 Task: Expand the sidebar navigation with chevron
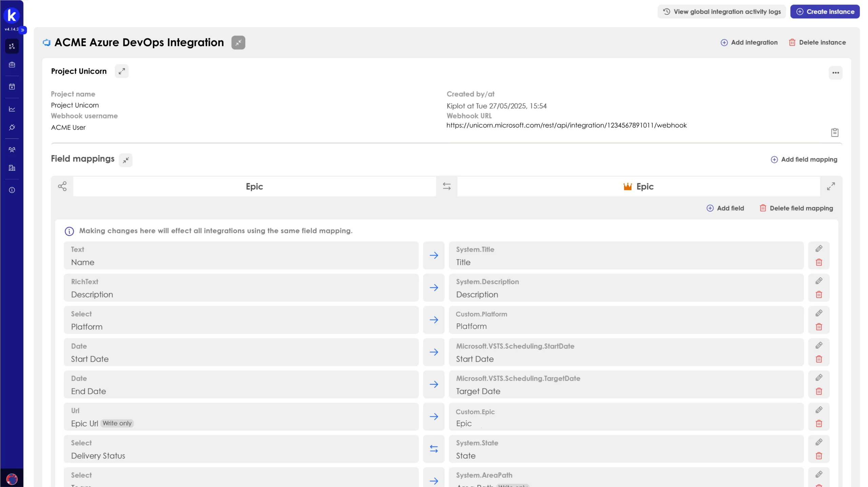pos(23,30)
